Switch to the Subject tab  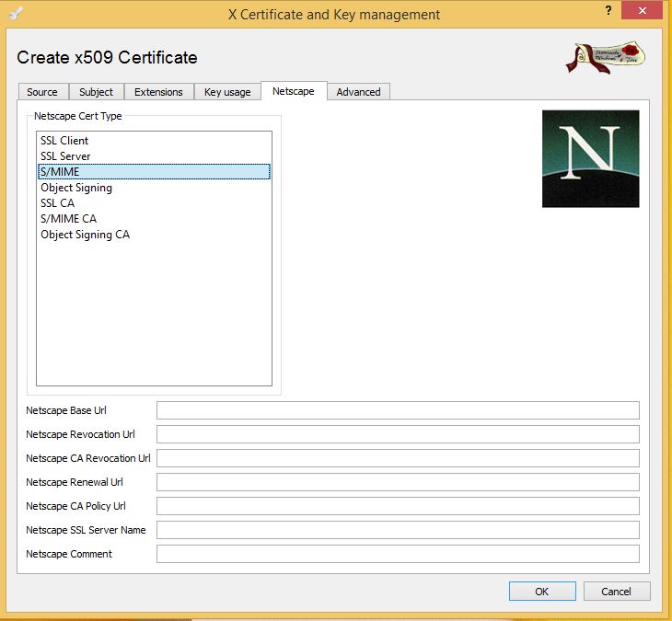click(96, 92)
